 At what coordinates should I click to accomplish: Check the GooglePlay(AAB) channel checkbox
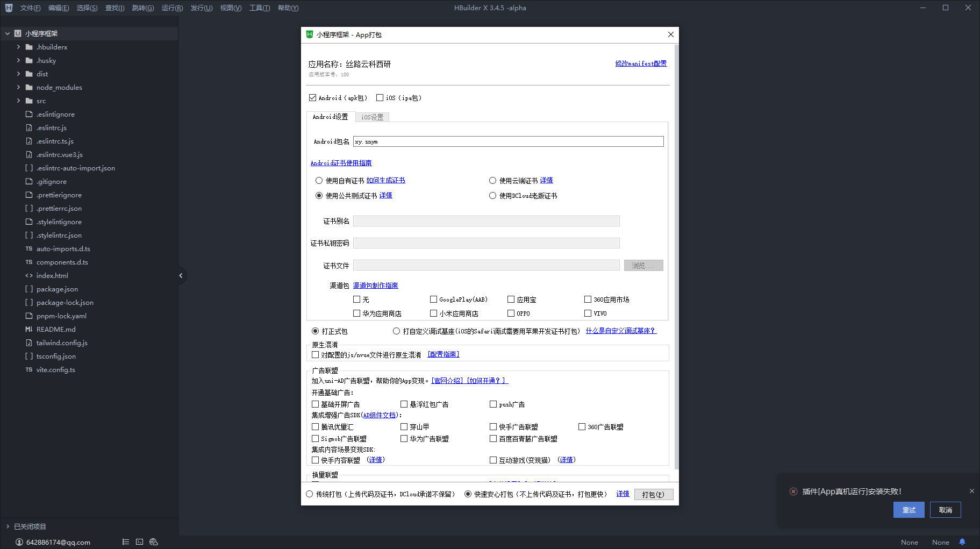coord(433,300)
